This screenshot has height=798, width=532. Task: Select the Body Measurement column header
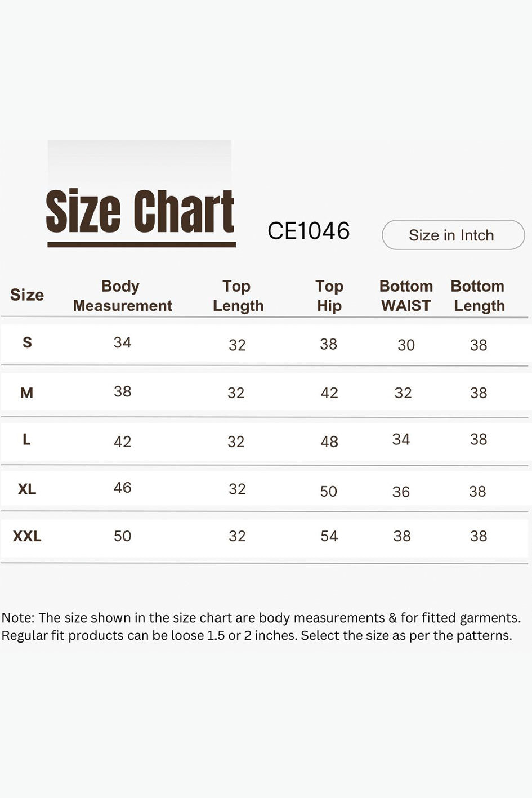[x=122, y=296]
